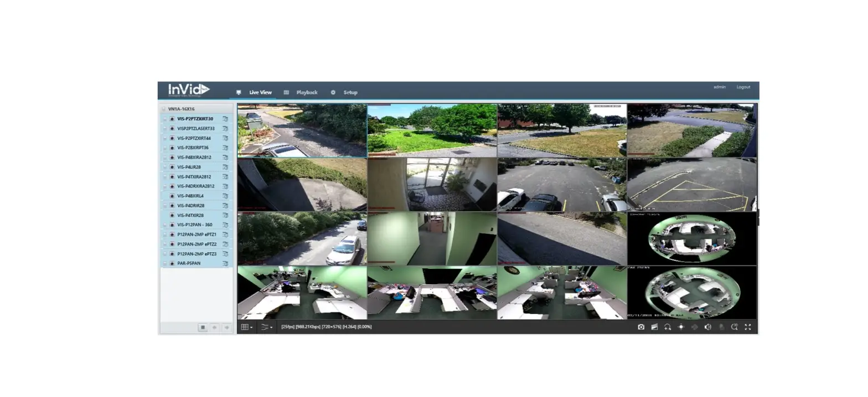This screenshot has height=397, width=868.
Task: Open the PTZ control icon
Action: [681, 327]
